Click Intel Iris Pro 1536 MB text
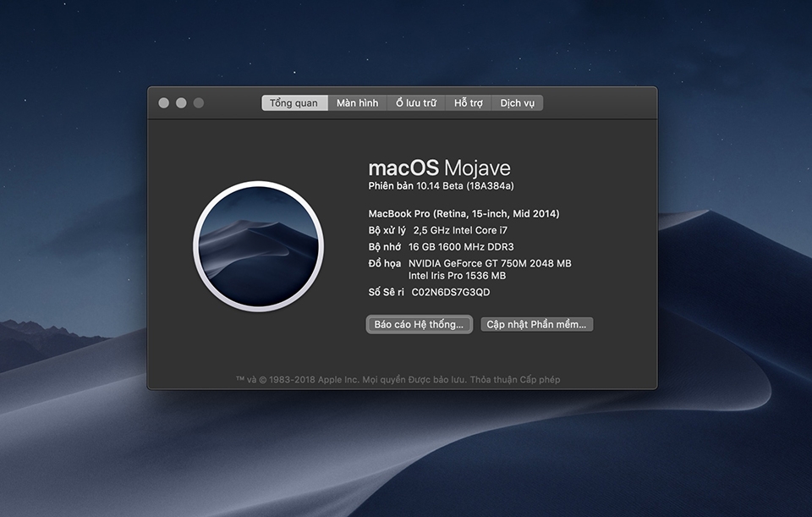This screenshot has height=517, width=812. [x=457, y=276]
